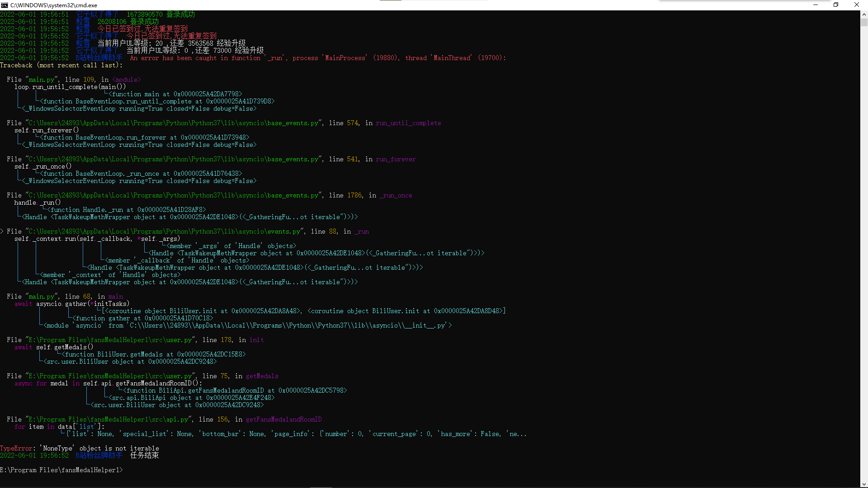Click the 'self._run_once()' code line
This screenshot has height=488, width=868.
coord(43,166)
